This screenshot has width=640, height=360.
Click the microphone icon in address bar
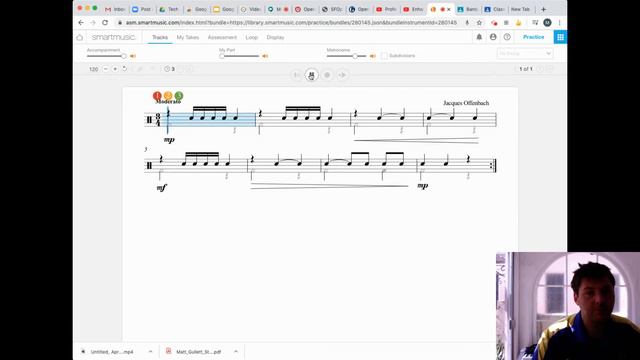coord(467,22)
